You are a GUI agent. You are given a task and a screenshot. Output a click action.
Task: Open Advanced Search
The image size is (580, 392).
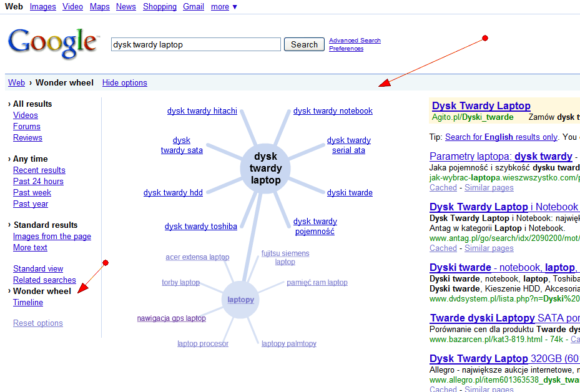[355, 41]
